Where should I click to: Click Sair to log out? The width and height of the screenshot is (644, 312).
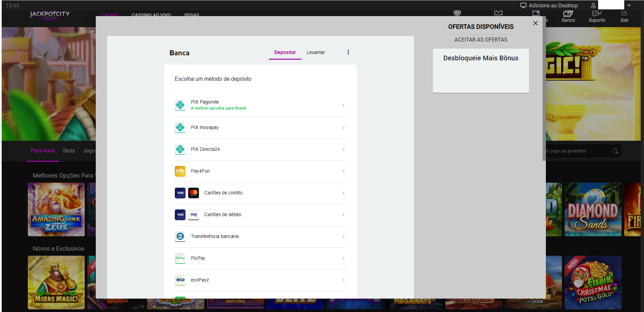point(624,16)
